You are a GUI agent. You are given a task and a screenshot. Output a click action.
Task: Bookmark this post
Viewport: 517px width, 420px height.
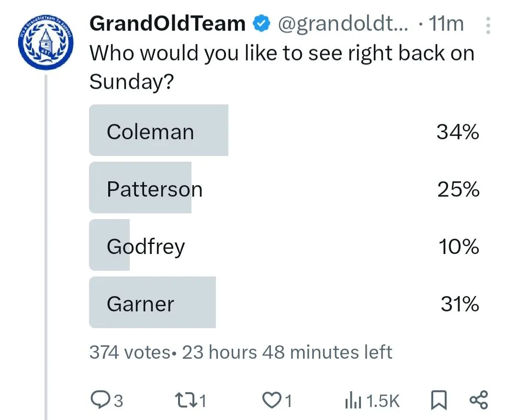click(x=438, y=400)
